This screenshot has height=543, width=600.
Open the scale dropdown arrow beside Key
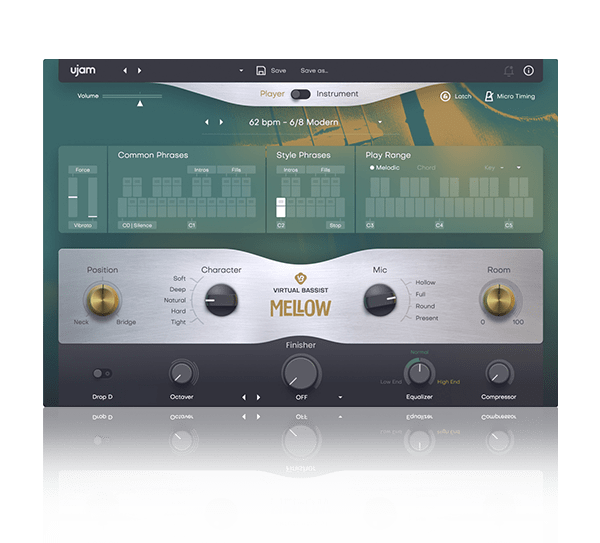point(518,168)
